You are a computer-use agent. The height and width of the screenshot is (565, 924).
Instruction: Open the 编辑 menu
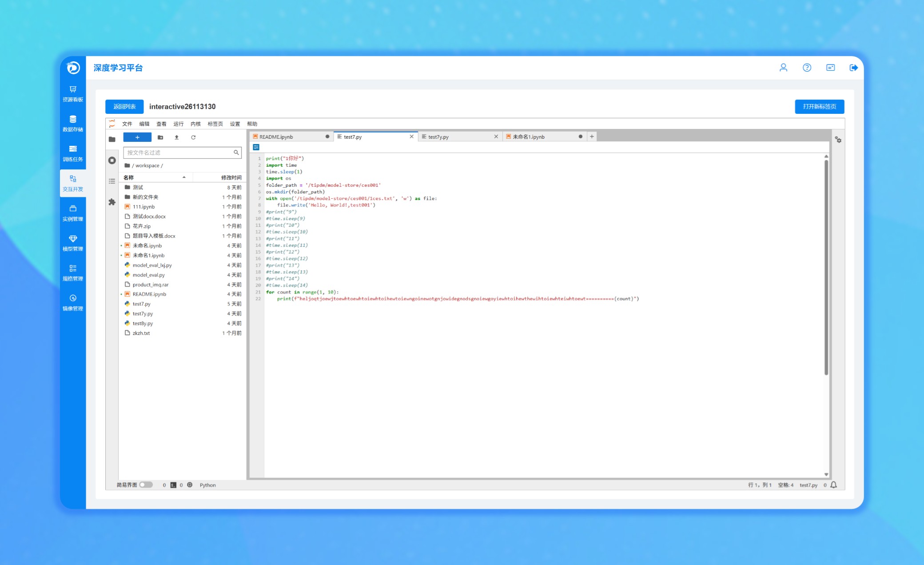[144, 124]
